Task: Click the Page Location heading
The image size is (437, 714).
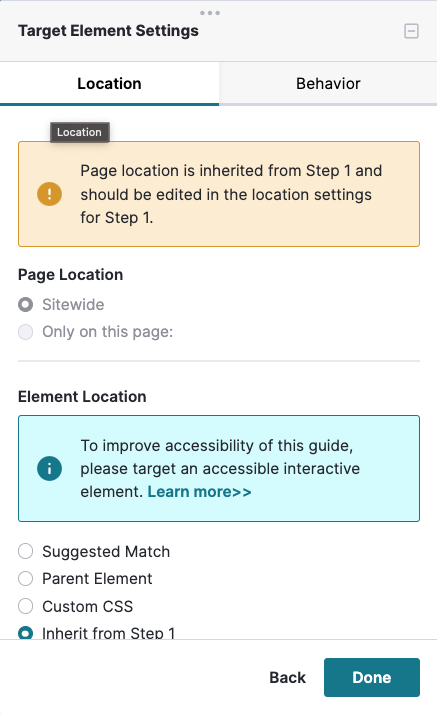Action: 71,275
